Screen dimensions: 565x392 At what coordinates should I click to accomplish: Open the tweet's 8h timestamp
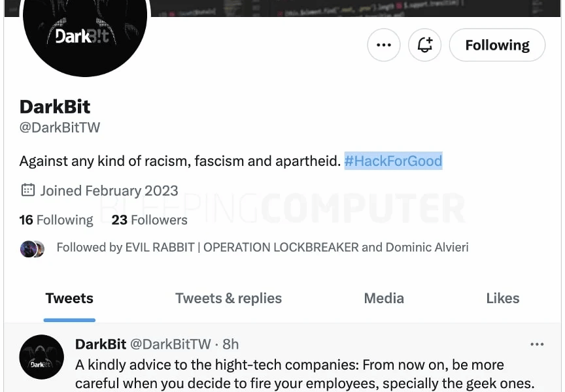tap(231, 344)
